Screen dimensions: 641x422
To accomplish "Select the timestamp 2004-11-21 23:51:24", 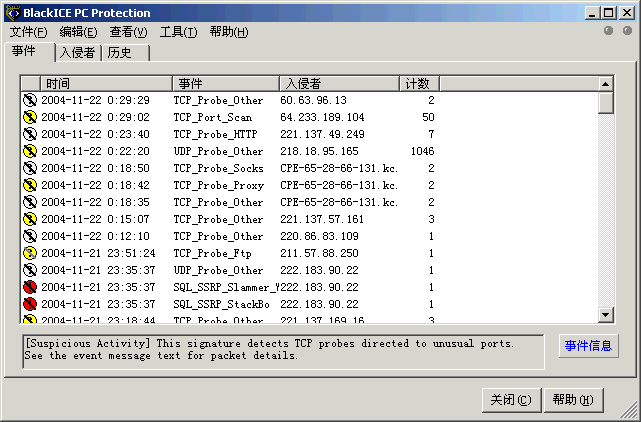I will [98, 253].
